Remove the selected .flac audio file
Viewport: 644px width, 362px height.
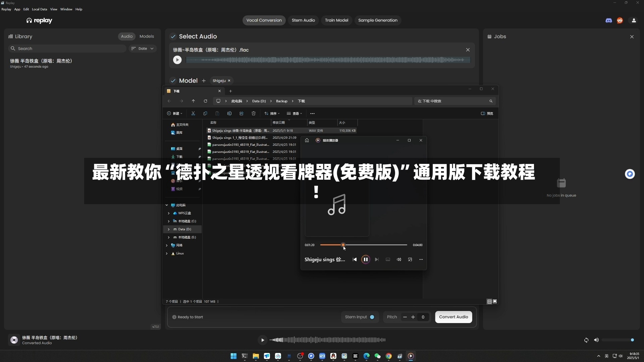tap(468, 50)
